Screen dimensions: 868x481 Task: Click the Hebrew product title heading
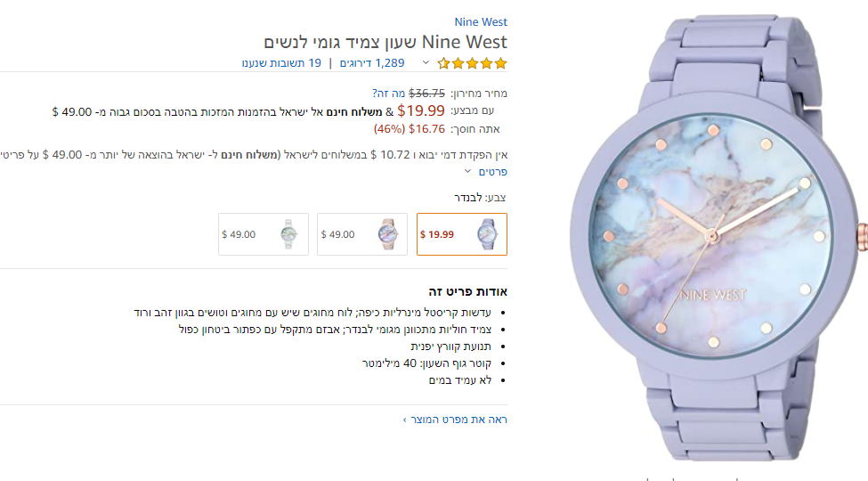click(x=385, y=42)
